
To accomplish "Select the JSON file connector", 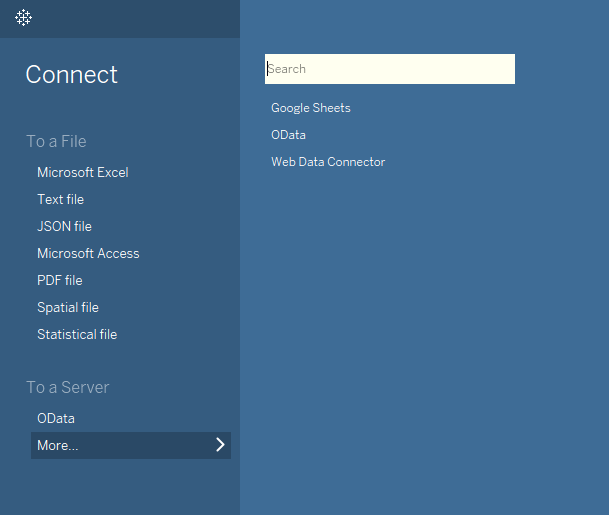I will pyautogui.click(x=64, y=226).
